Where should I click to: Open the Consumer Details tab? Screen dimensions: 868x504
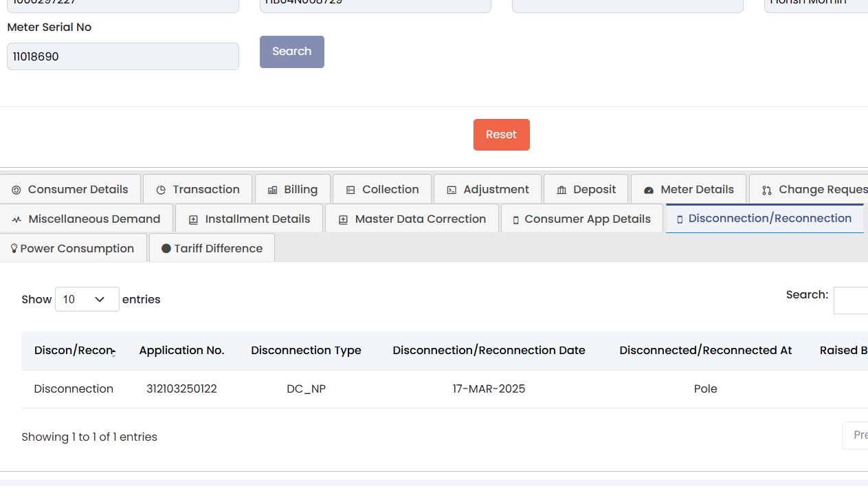[70, 189]
